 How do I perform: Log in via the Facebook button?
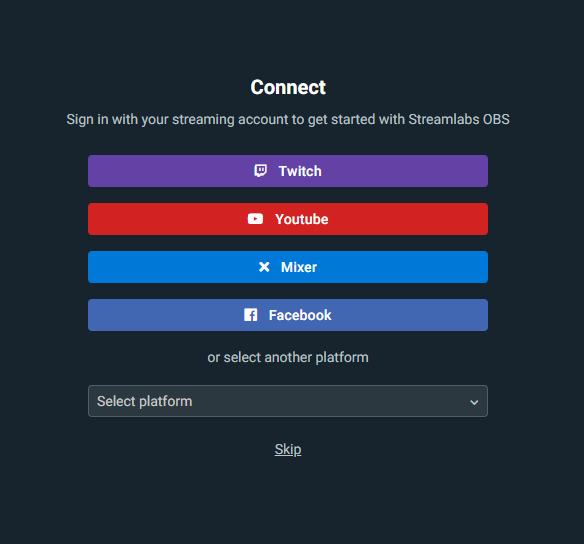(288, 315)
